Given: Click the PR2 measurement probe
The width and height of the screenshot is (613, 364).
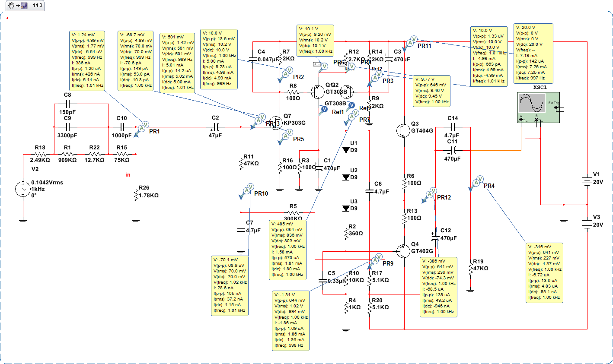Looking at the screenshot, I should click(x=285, y=75).
